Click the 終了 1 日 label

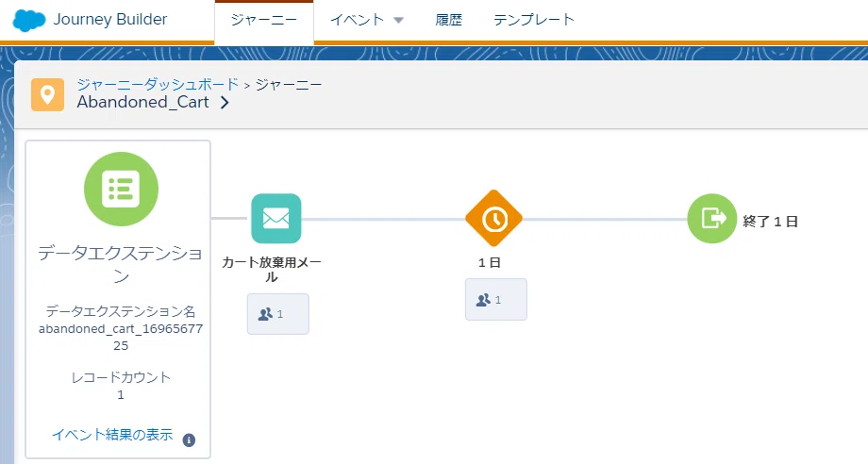click(x=770, y=222)
